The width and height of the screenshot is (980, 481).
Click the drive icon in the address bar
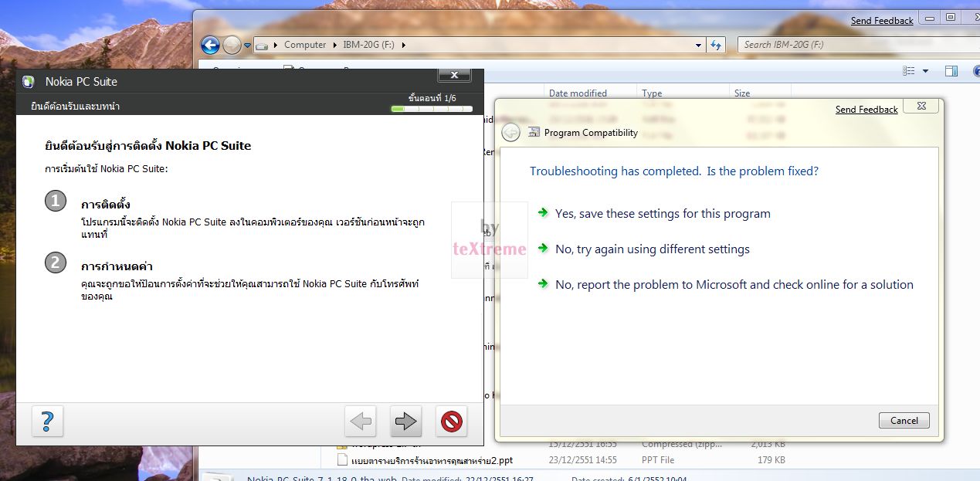click(x=263, y=45)
